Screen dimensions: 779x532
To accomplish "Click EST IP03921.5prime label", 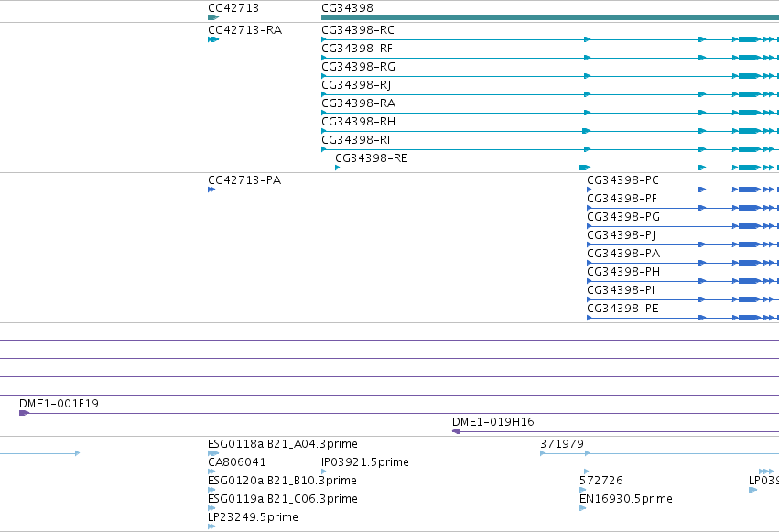I will (x=365, y=462).
